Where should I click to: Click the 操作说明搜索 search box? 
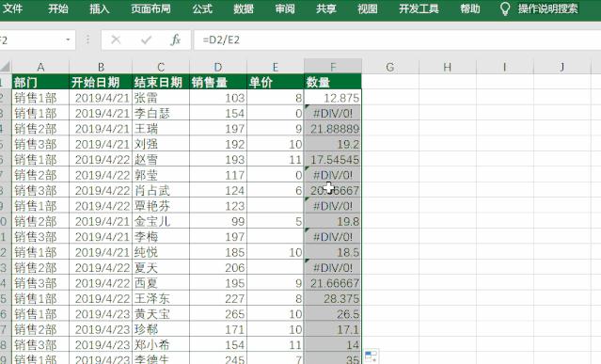pyautogui.click(x=548, y=8)
